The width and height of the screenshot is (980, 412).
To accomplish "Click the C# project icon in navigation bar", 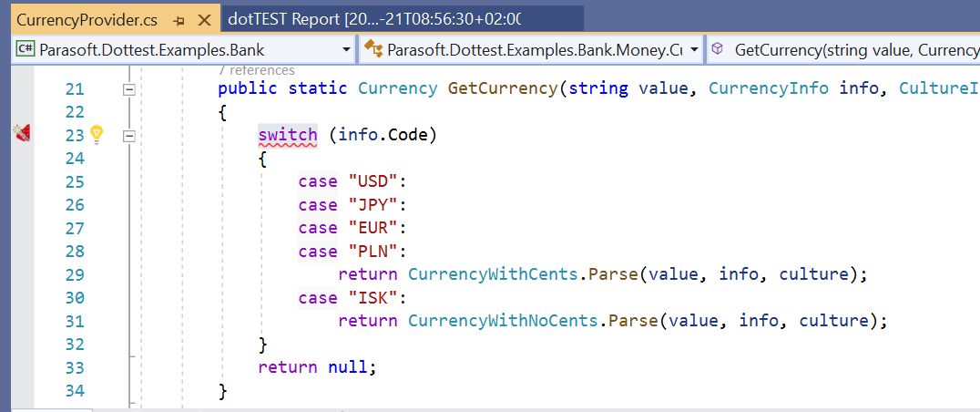I will click(25, 49).
